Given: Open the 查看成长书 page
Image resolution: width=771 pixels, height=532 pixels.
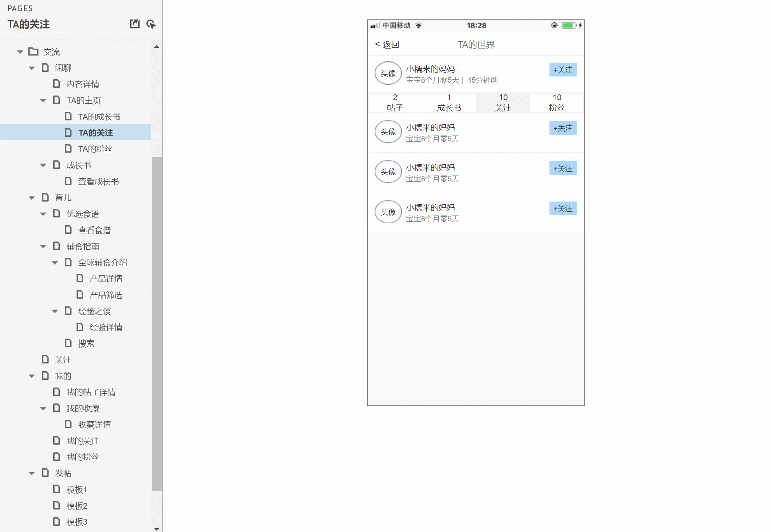Looking at the screenshot, I should coord(98,181).
